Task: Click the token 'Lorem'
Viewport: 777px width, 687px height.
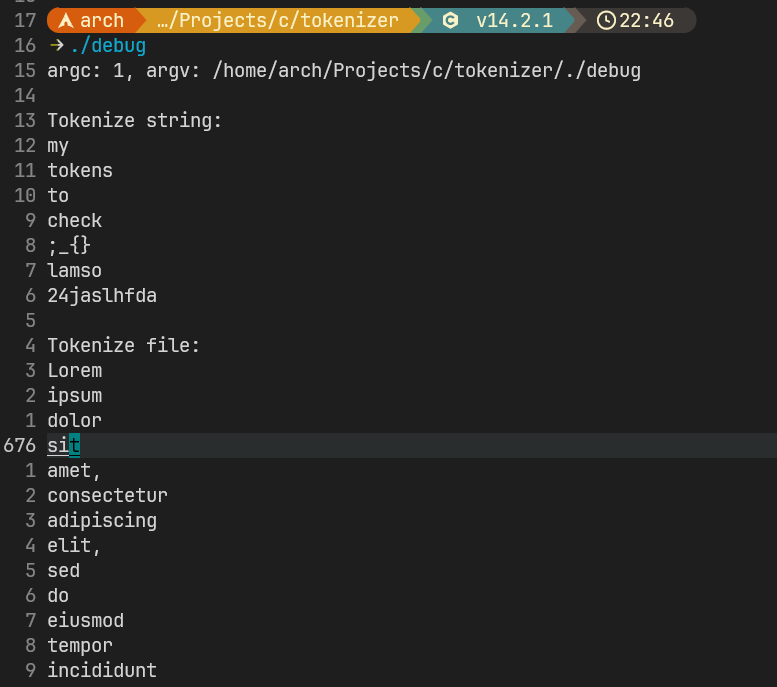Action: pyautogui.click(x=74, y=371)
